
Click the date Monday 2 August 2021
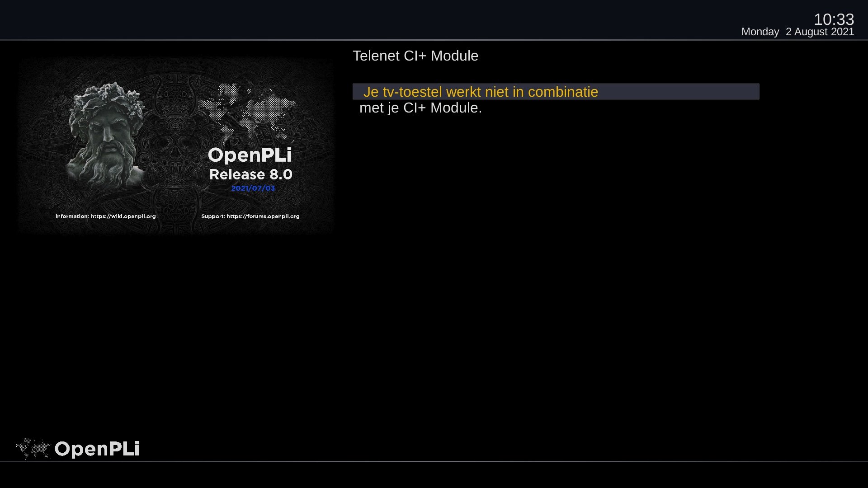[x=797, y=32]
